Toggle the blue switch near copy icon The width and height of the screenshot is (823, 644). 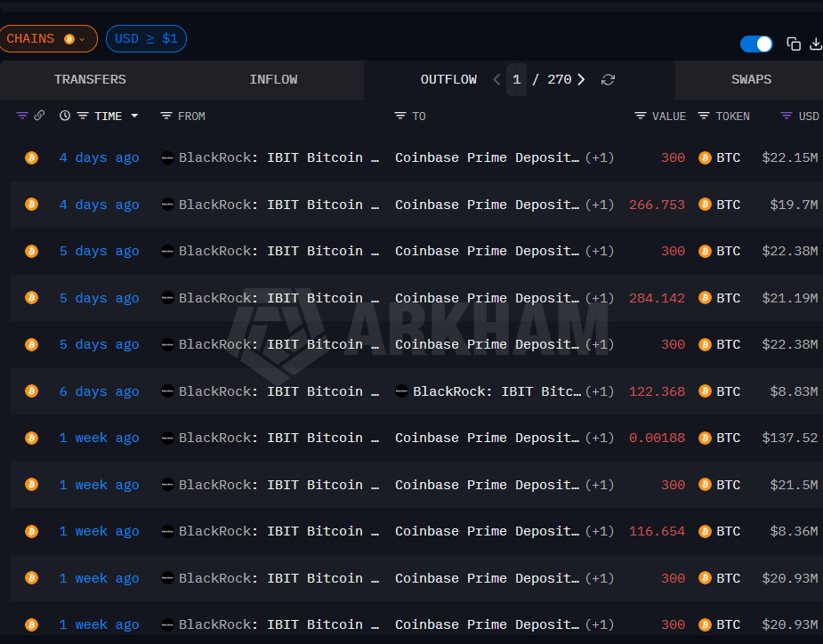[755, 44]
